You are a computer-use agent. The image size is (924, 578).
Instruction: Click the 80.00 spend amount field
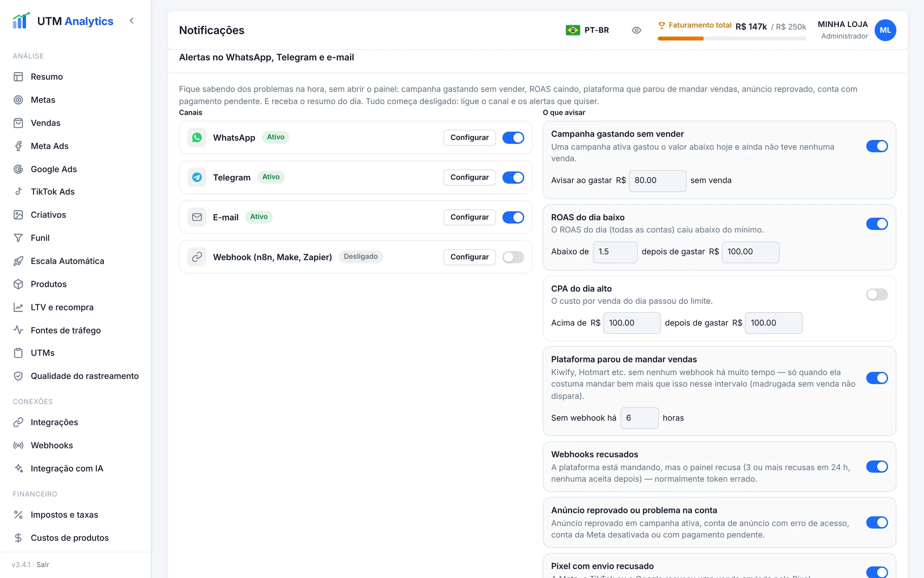tap(657, 180)
